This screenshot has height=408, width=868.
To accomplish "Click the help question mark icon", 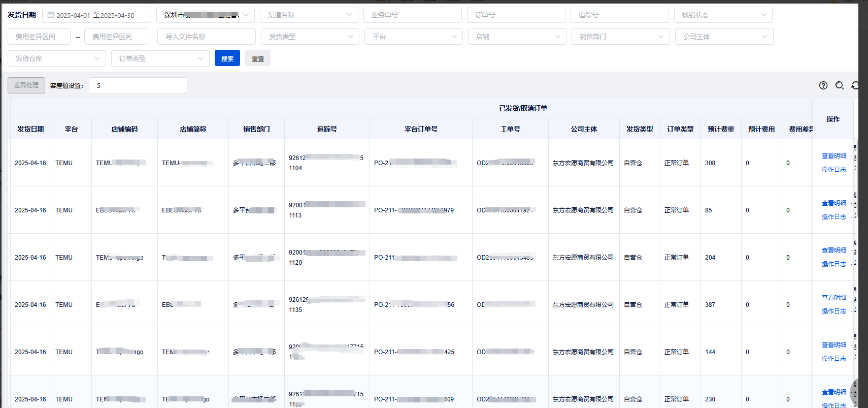I will pyautogui.click(x=823, y=85).
